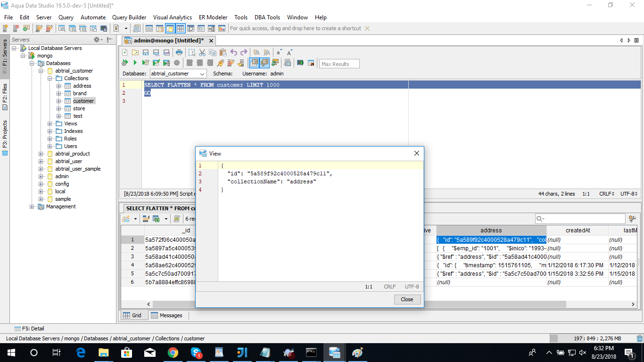
Task: Open the Visual Analytics menu
Action: 173,17
